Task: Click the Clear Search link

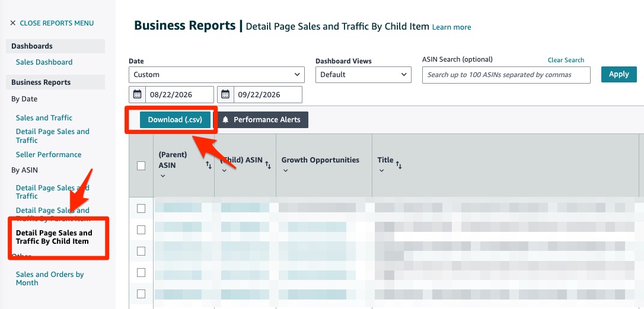Action: coord(566,60)
